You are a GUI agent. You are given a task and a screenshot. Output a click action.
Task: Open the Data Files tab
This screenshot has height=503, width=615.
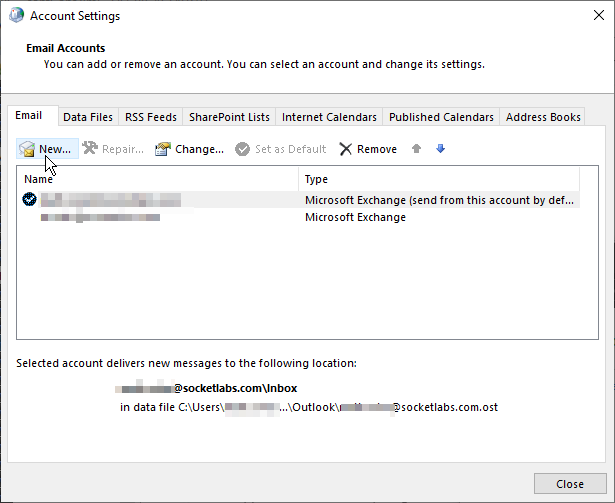click(88, 117)
